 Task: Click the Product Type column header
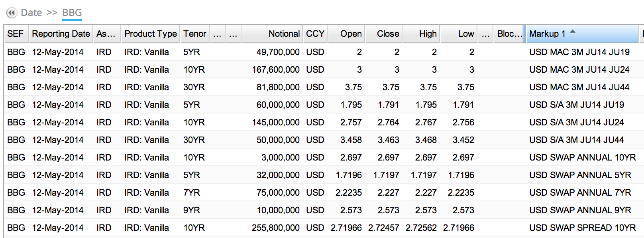click(x=150, y=34)
